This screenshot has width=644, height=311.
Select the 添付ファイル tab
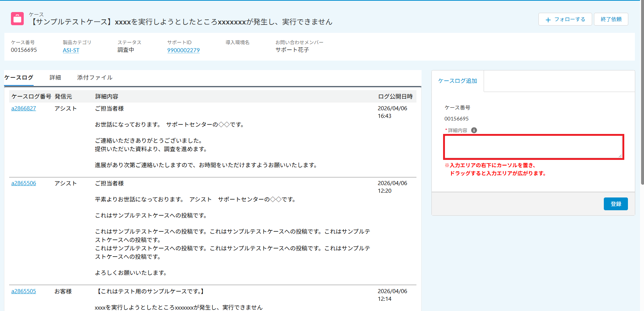click(95, 77)
